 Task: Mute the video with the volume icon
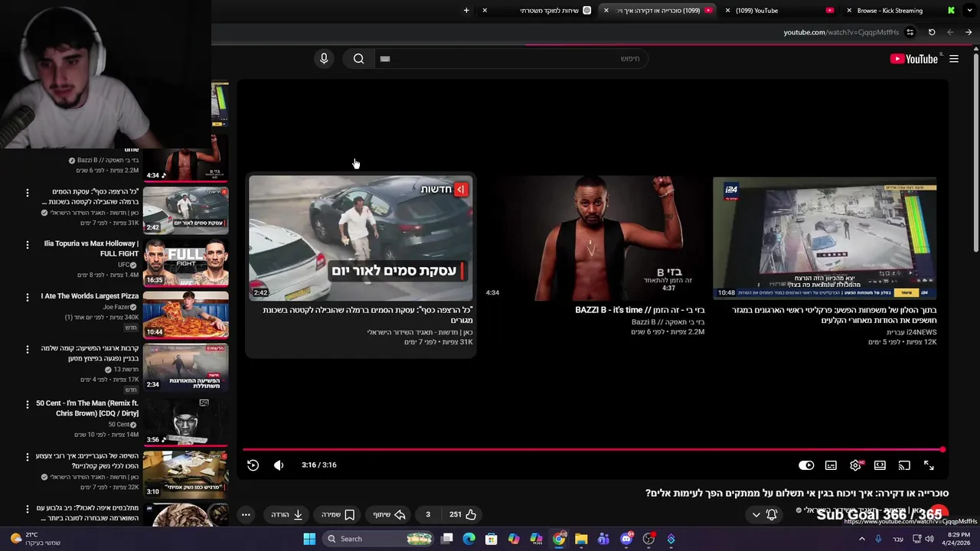click(x=279, y=465)
